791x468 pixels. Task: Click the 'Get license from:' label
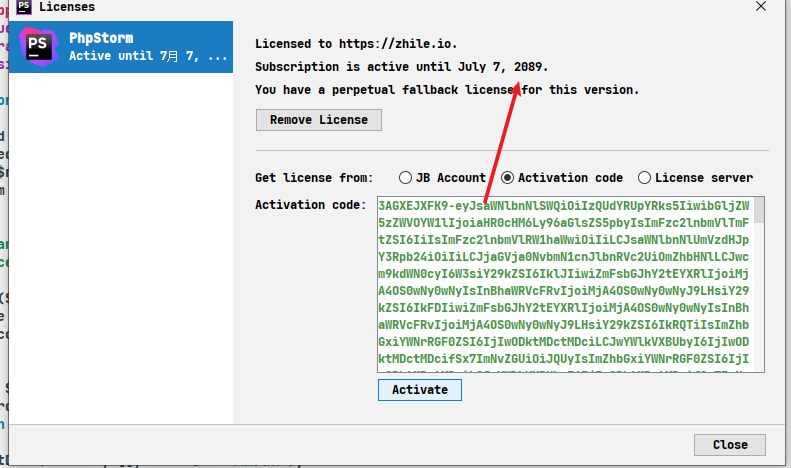(x=314, y=178)
